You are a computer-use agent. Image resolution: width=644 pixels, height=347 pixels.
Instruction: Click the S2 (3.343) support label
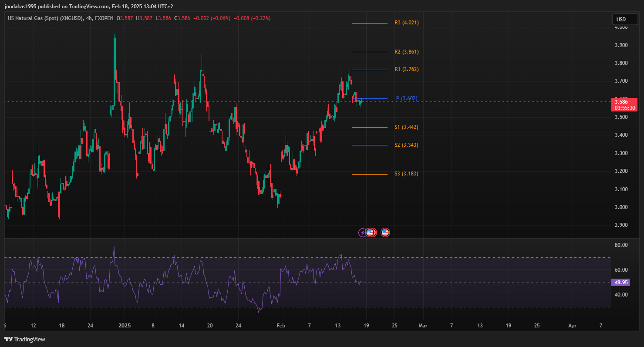coord(406,145)
